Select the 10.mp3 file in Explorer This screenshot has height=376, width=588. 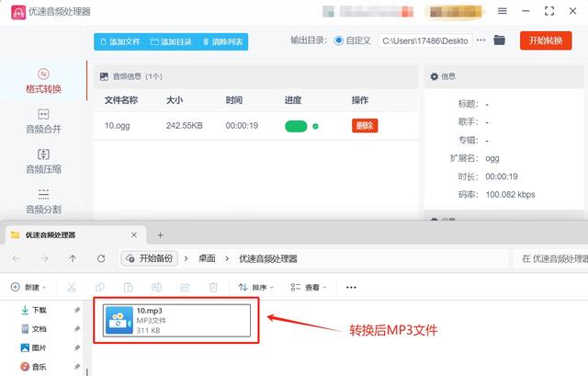pyautogui.click(x=176, y=320)
